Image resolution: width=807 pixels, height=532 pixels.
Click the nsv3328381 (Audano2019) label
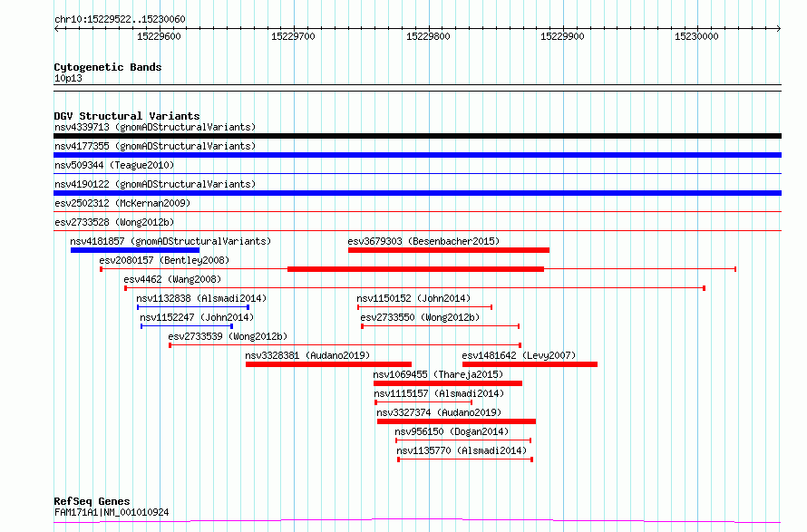pyautogui.click(x=307, y=355)
